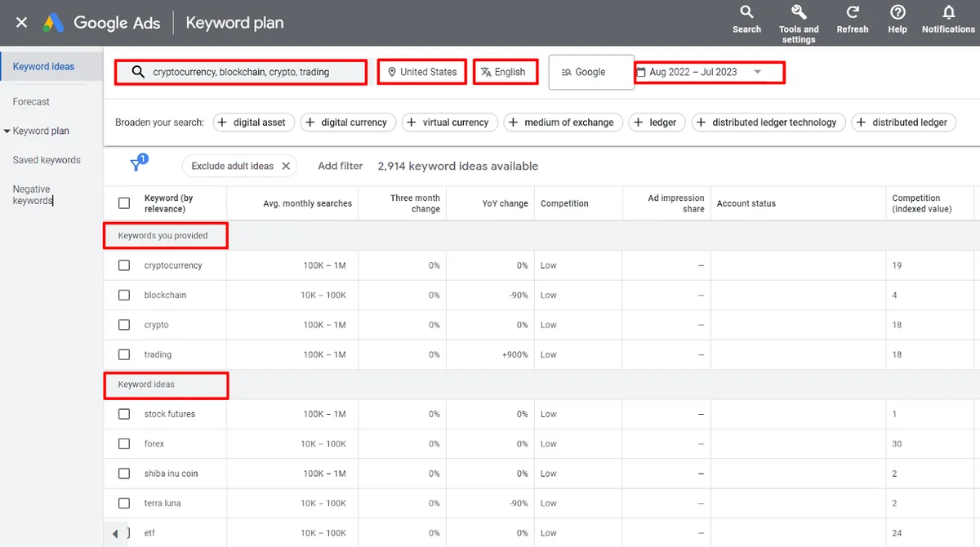Check the crypto keyword row
This screenshot has width=980, height=547.
click(124, 325)
